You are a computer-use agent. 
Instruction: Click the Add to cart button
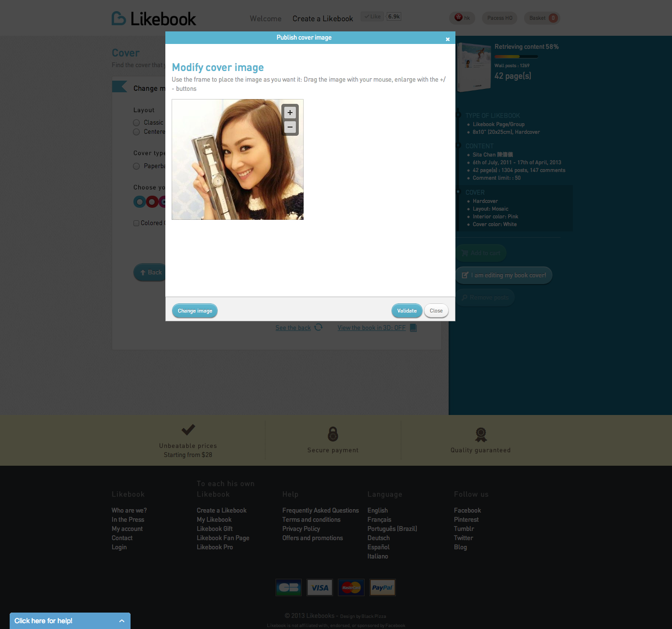coord(481,253)
